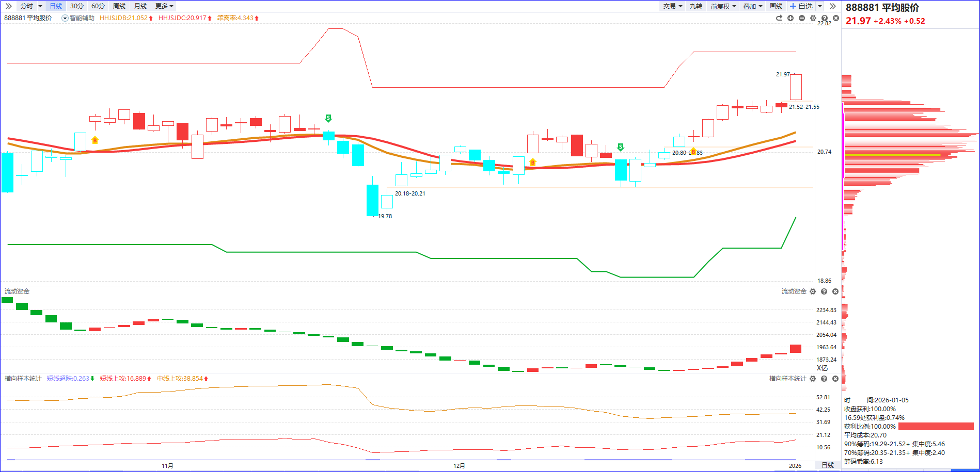Expand the 更多 period dropdown
The width and height of the screenshot is (980, 472).
pos(164,6)
